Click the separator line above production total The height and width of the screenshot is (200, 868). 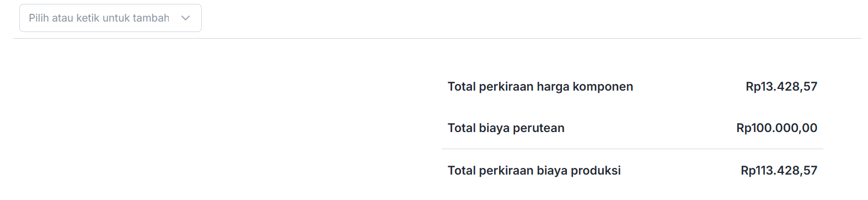(x=633, y=149)
